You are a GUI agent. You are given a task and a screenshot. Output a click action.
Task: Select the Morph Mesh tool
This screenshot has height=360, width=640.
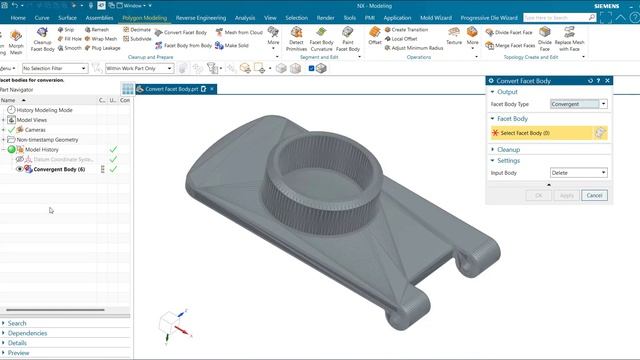pos(16,42)
